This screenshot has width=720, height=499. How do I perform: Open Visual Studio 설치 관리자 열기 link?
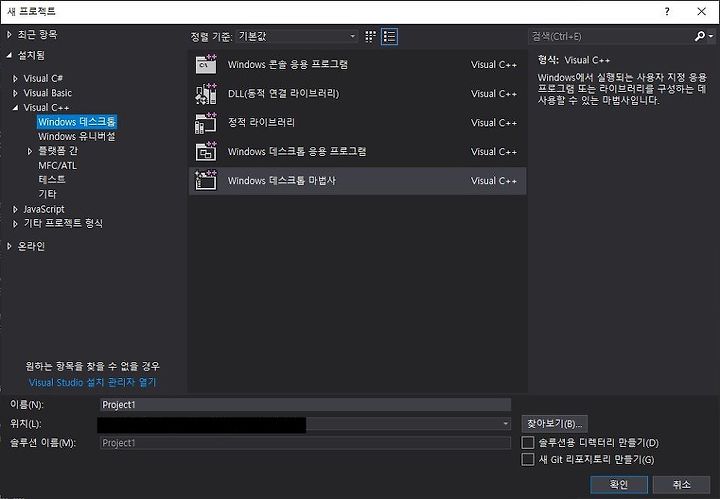(x=92, y=382)
